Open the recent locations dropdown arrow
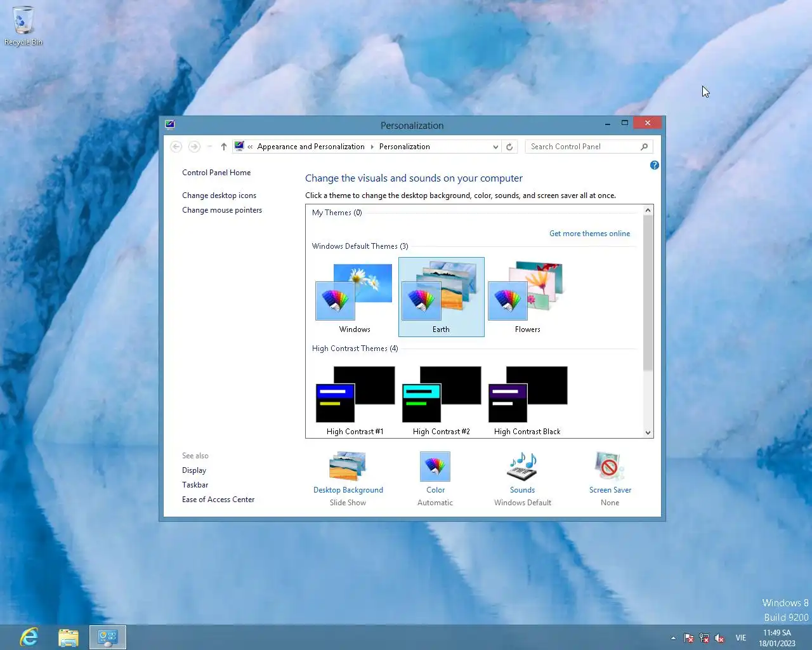 pos(209,147)
